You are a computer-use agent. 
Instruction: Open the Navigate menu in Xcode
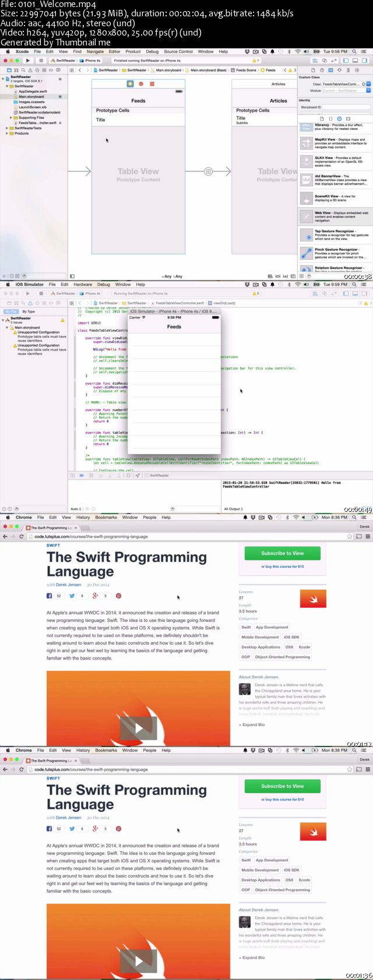(x=95, y=52)
